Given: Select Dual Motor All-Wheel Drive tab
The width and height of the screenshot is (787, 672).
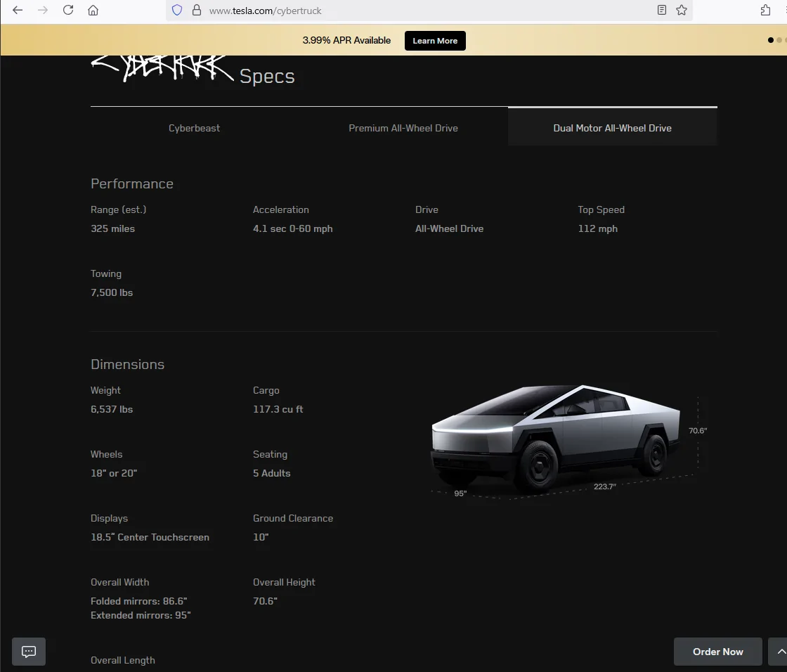Looking at the screenshot, I should point(612,128).
